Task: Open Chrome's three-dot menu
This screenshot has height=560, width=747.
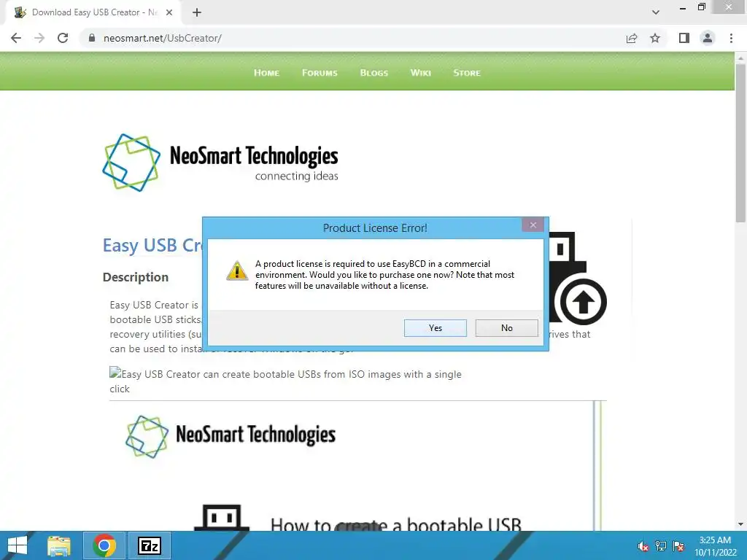Action: (x=731, y=38)
